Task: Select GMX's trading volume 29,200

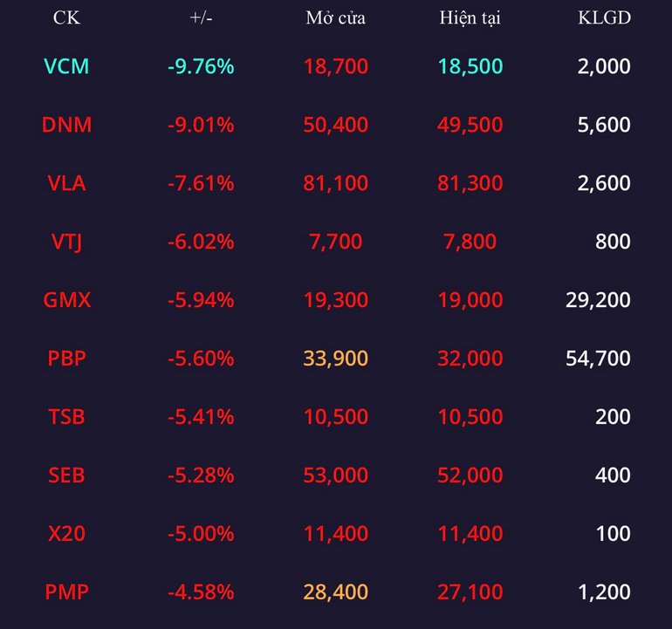Action: tap(598, 300)
